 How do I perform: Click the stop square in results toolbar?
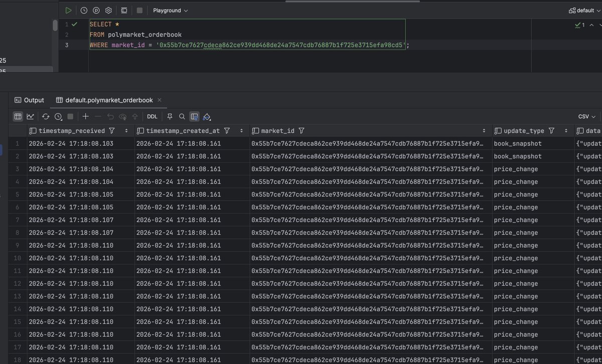[x=70, y=116]
